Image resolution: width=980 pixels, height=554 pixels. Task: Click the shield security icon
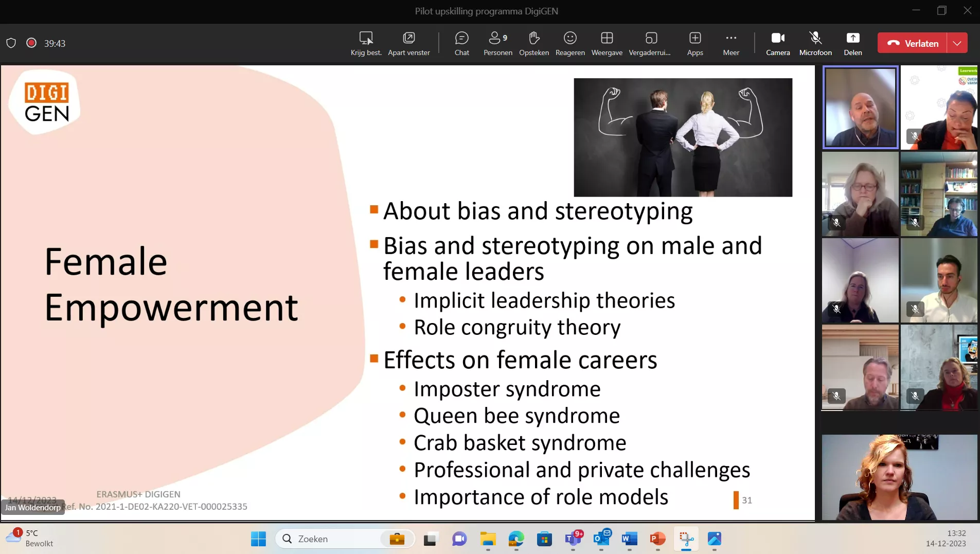point(11,43)
